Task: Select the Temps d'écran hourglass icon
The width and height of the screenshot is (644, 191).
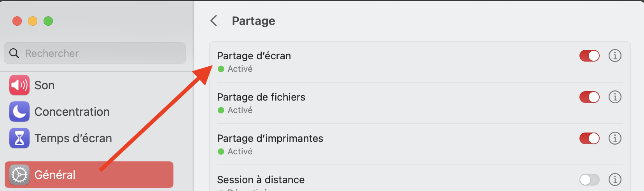Action: point(19,138)
